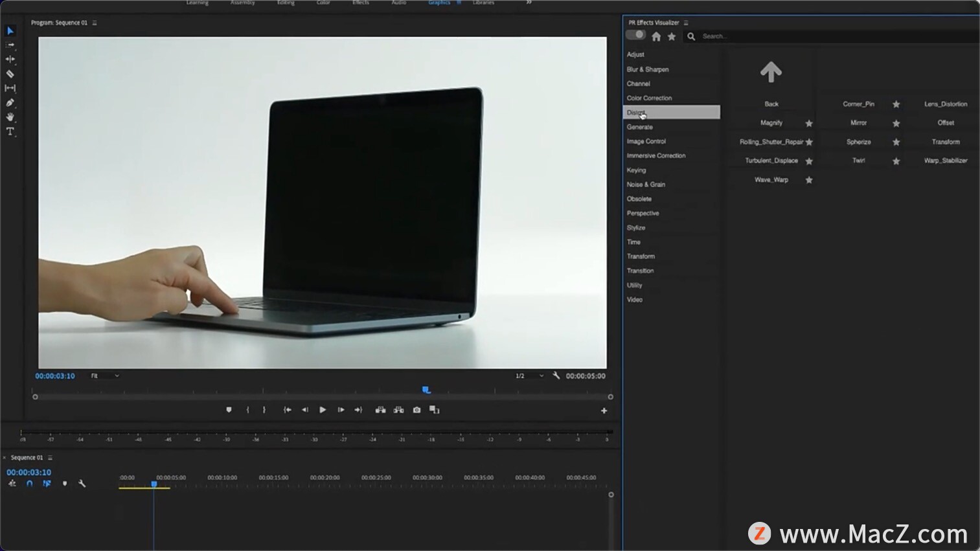
Task: Open the Fit zoom level dropdown
Action: coord(105,376)
